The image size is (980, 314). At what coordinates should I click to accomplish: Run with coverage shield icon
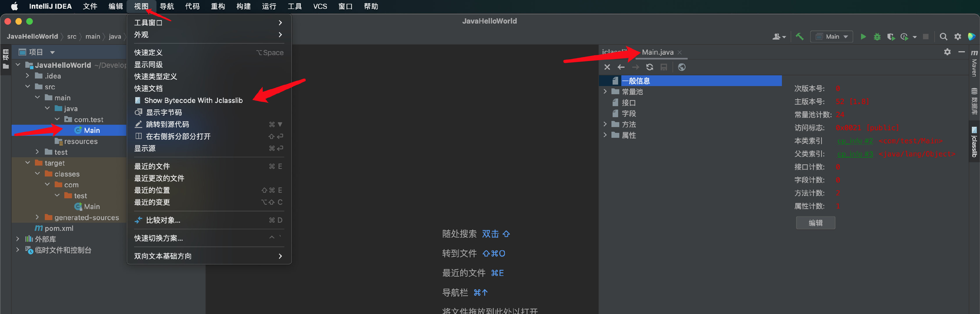tap(891, 37)
